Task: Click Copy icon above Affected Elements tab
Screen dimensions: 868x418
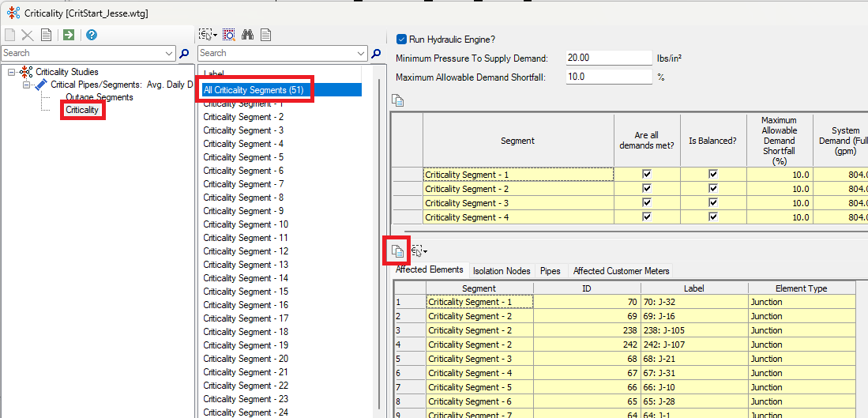Action: (x=398, y=251)
